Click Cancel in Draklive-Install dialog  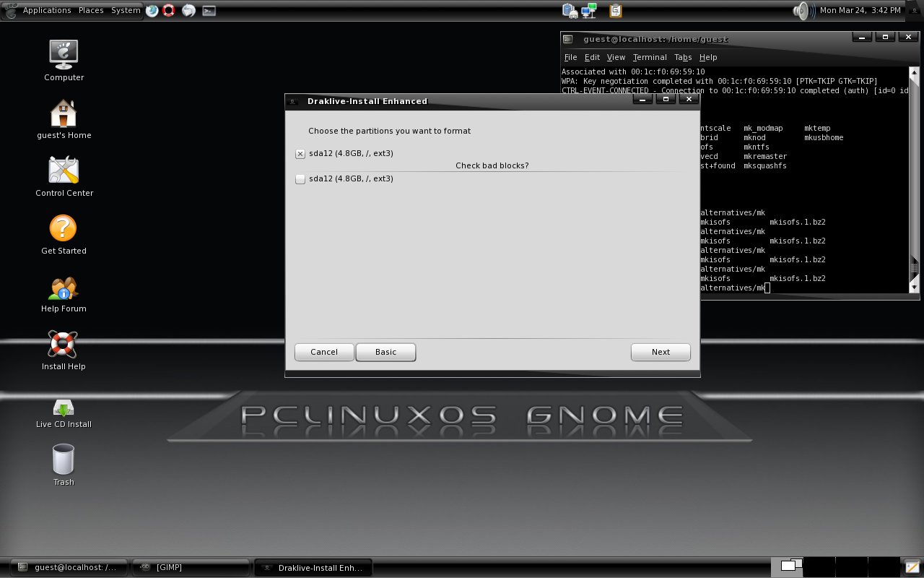[x=324, y=352]
